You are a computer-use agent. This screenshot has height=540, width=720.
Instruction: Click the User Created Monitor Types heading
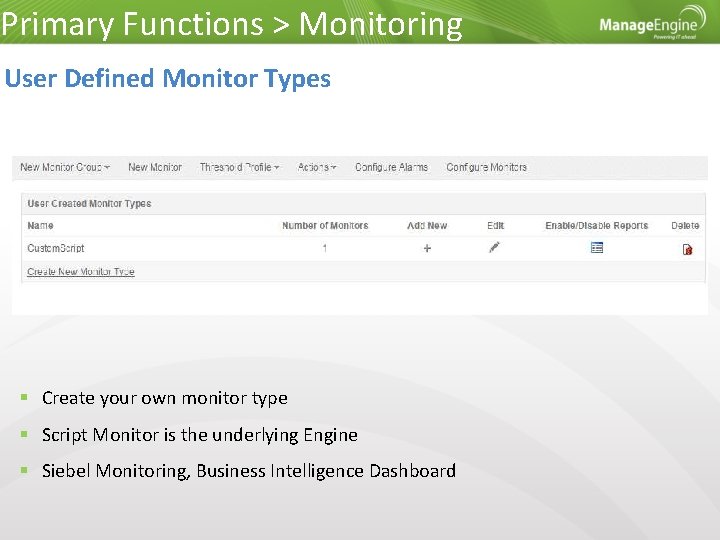(x=89, y=203)
